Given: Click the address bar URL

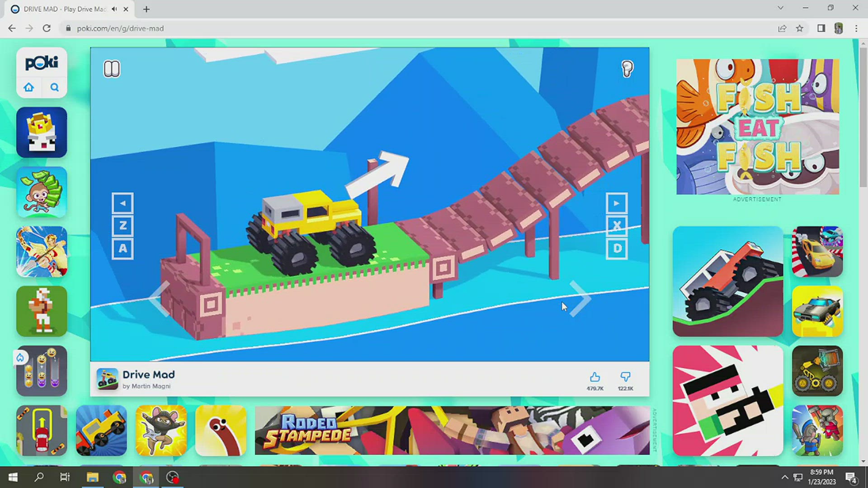Looking at the screenshot, I should coord(120,28).
